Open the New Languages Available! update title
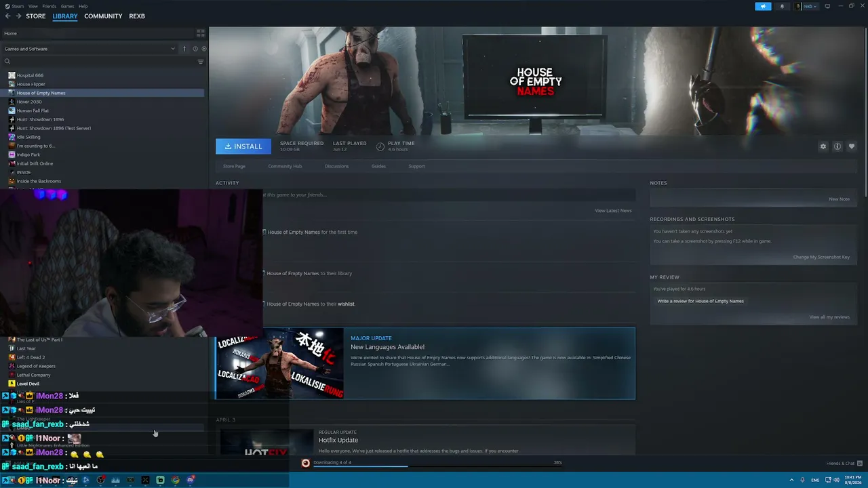The width and height of the screenshot is (868, 488). (x=387, y=347)
